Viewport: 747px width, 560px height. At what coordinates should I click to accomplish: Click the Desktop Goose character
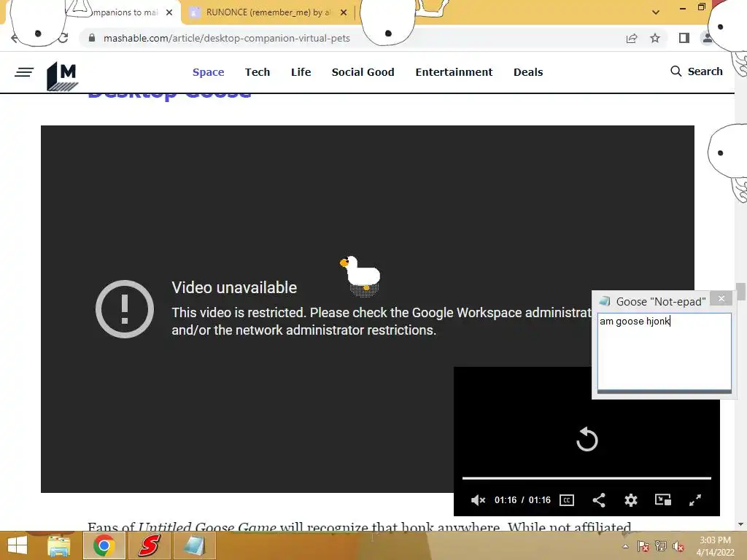coord(360,276)
